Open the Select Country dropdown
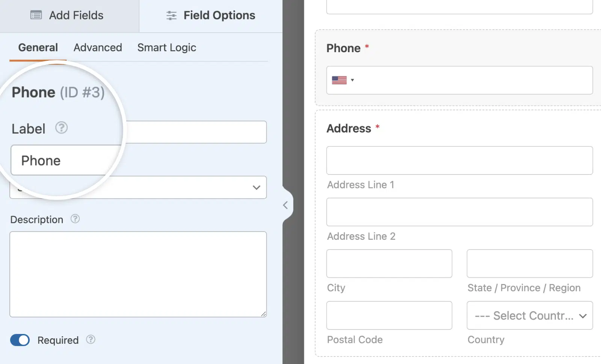Viewport: 601px width, 364px height. [530, 315]
